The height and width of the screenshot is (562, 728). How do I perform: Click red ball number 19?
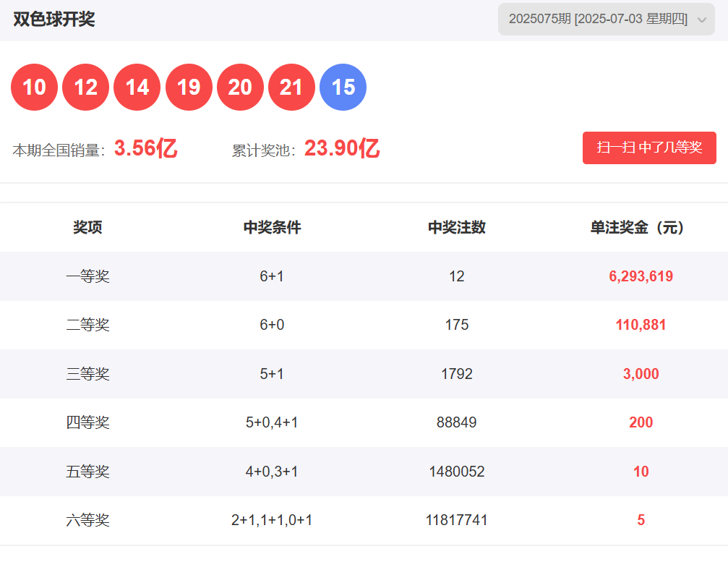tap(189, 88)
